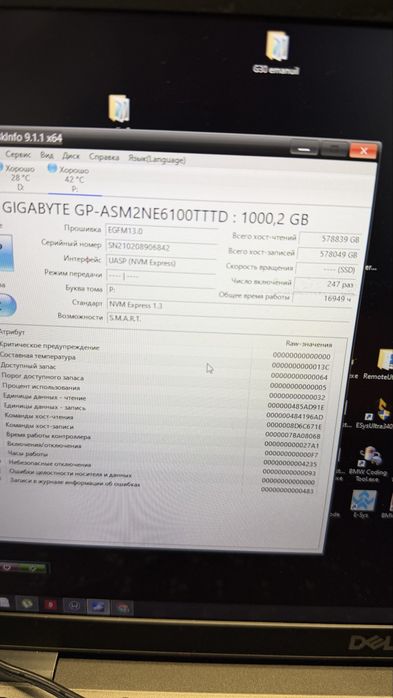Switch to disk P: showing 42 °C

(73, 179)
